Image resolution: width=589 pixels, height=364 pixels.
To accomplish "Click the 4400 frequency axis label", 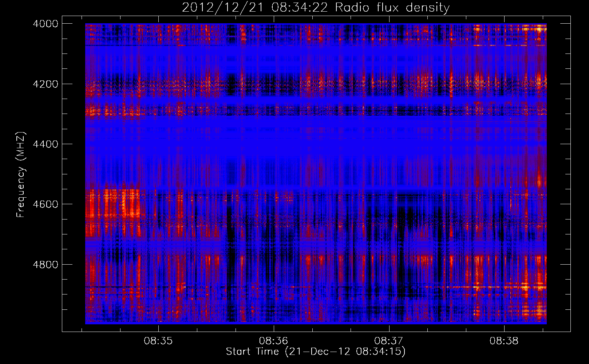I will [46, 144].
